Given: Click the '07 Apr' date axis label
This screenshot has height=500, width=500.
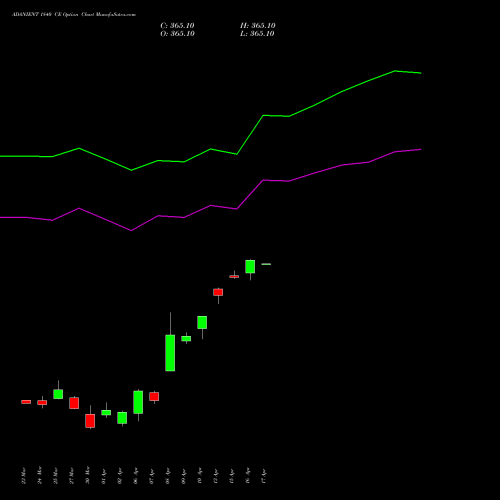Looking at the screenshot, I should 151,476.
